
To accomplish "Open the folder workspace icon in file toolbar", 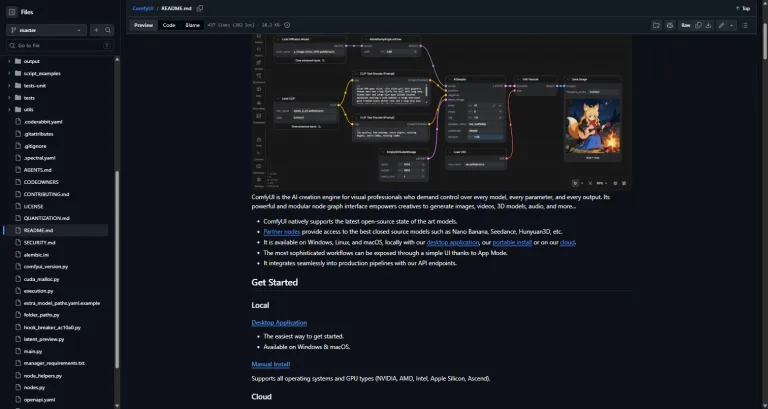I will 656,25.
